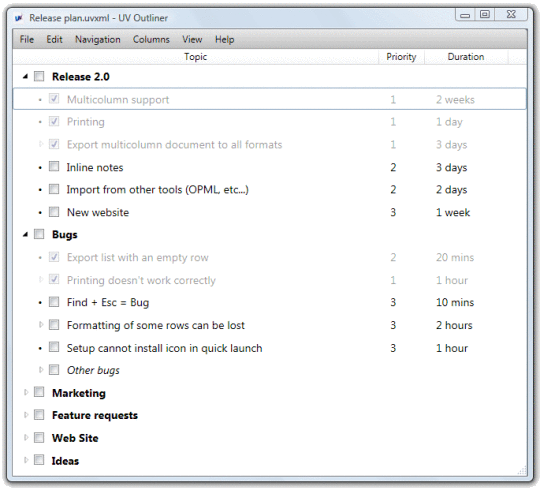Select the Release 2.0 heading text
The width and height of the screenshot is (540, 490).
pyautogui.click(x=81, y=76)
